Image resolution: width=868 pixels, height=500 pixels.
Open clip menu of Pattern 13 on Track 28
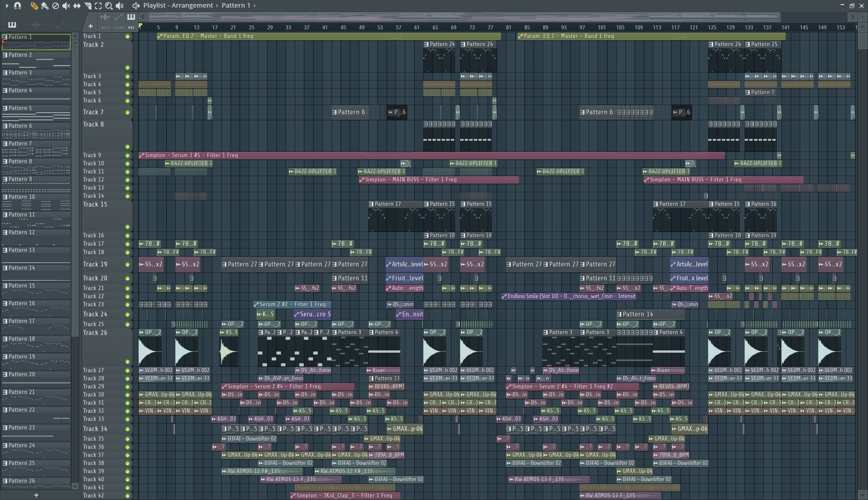[x=371, y=379]
